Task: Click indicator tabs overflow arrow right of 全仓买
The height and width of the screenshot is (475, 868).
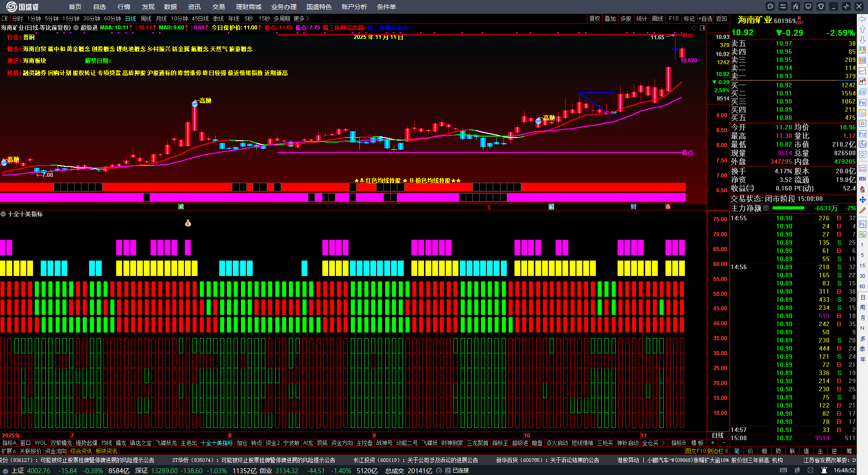Action: (663, 443)
